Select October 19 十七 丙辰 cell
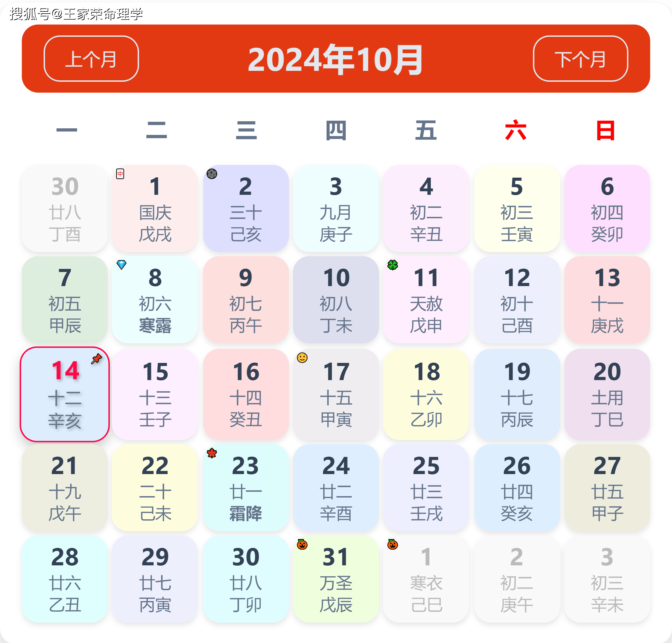This screenshot has height=643, width=672. 517,394
